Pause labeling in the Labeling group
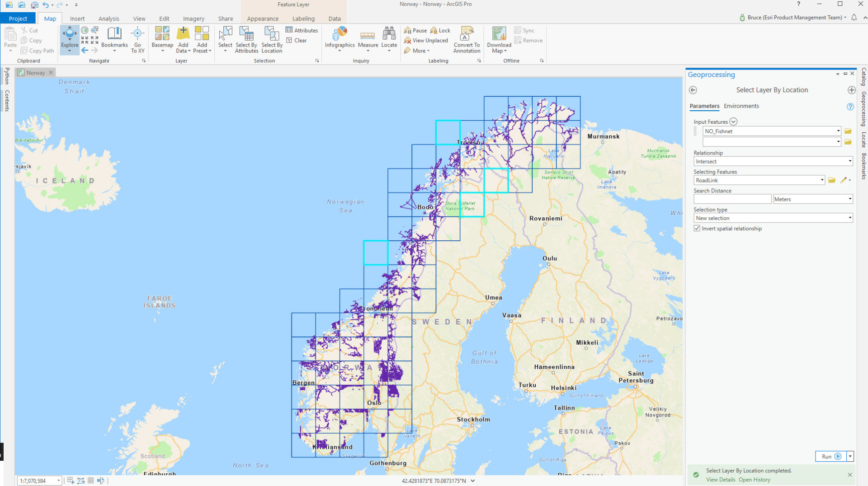868x486 pixels. pyautogui.click(x=415, y=30)
